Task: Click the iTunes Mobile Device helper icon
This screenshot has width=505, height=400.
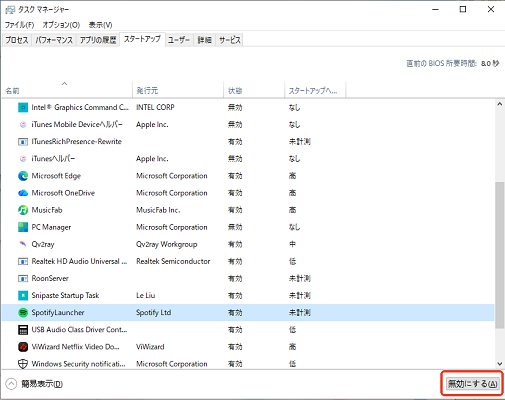Action: (x=23, y=124)
